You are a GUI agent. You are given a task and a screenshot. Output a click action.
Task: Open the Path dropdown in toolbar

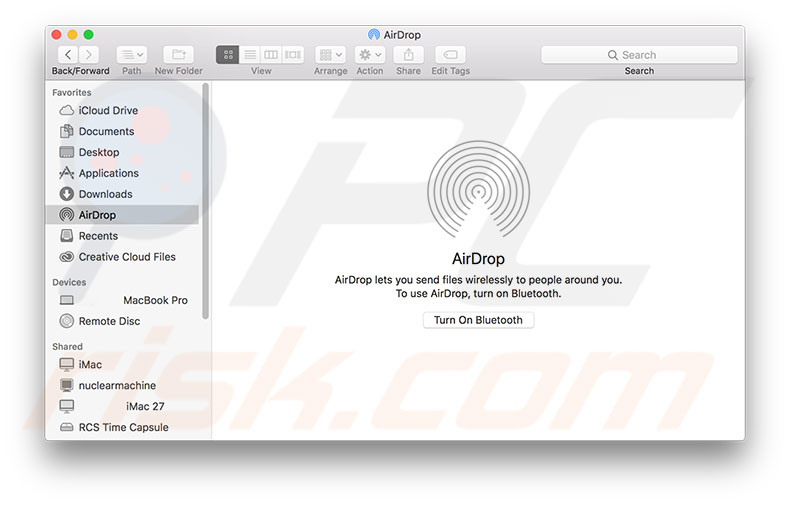[131, 54]
